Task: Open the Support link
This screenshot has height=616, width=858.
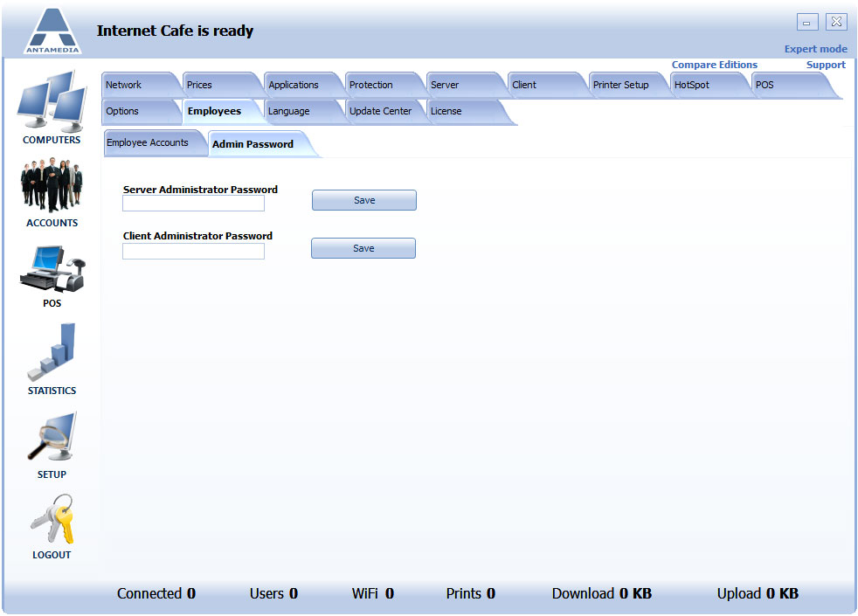Action: (826, 65)
